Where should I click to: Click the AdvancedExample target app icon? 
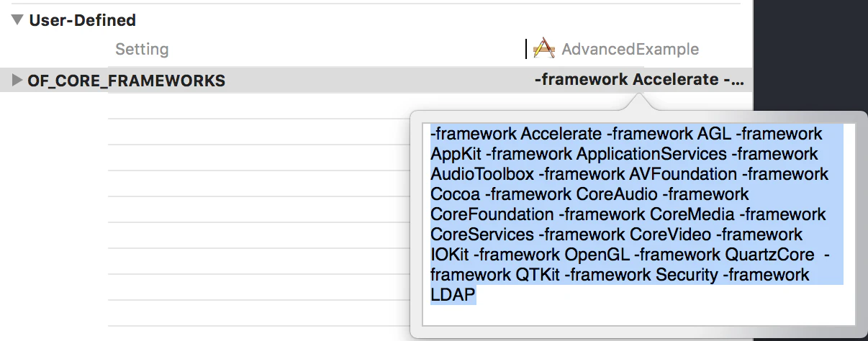[x=543, y=49]
